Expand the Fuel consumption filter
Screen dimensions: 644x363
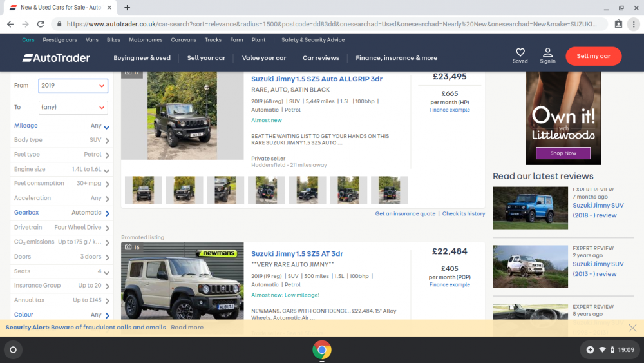click(x=62, y=183)
